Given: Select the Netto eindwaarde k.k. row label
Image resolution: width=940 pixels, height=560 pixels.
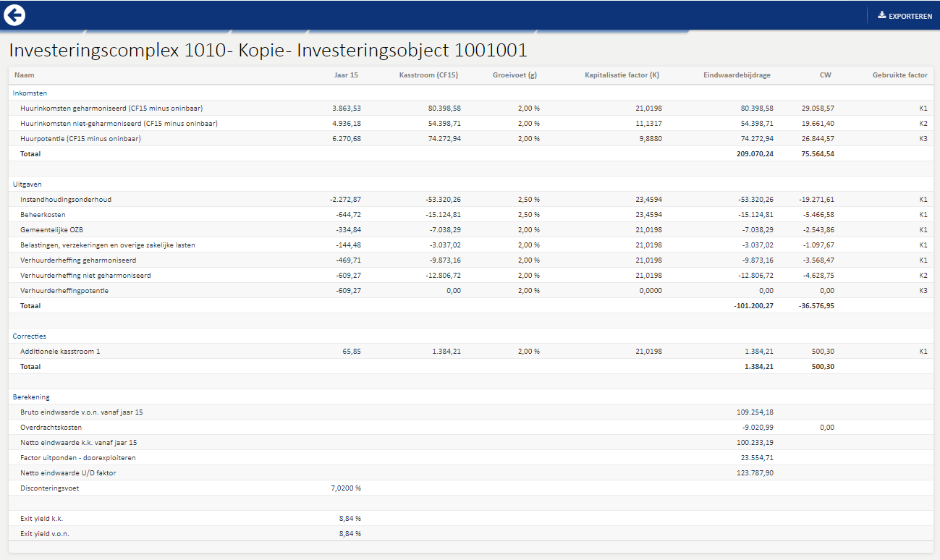Looking at the screenshot, I should click(x=79, y=442).
